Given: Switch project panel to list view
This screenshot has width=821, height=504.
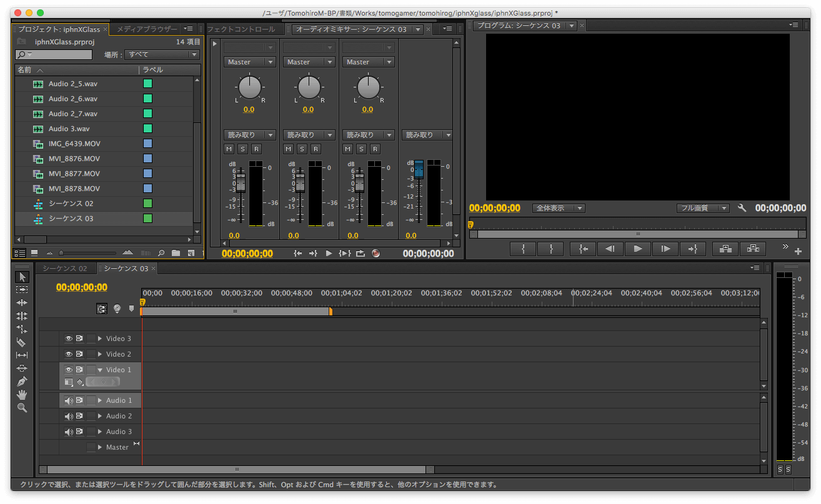Looking at the screenshot, I should pos(19,253).
